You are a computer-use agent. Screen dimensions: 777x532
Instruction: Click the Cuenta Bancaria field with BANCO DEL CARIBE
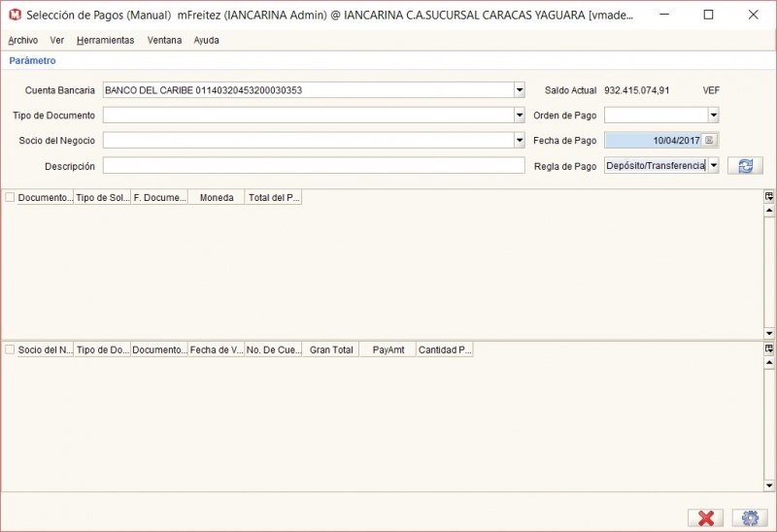308,90
